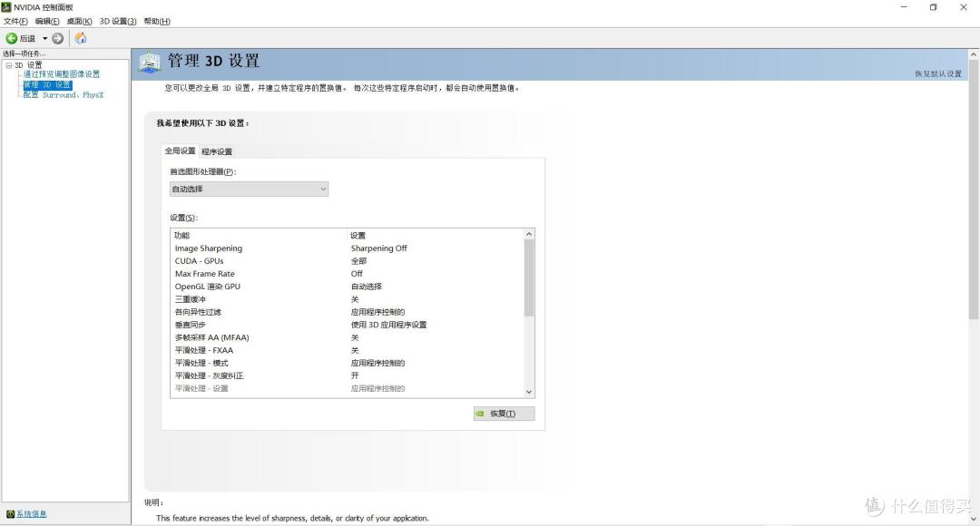Open the 帮助(H) menu
The height and width of the screenshot is (526, 980).
tap(157, 21)
